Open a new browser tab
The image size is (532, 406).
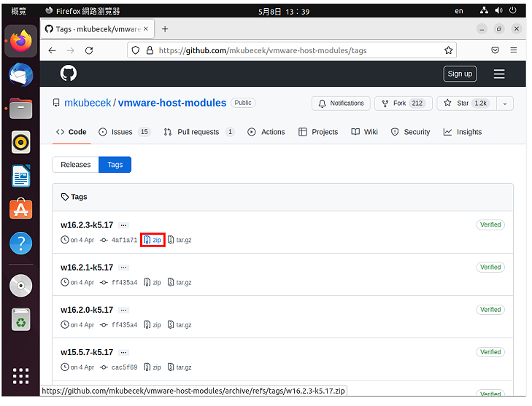[x=165, y=29]
